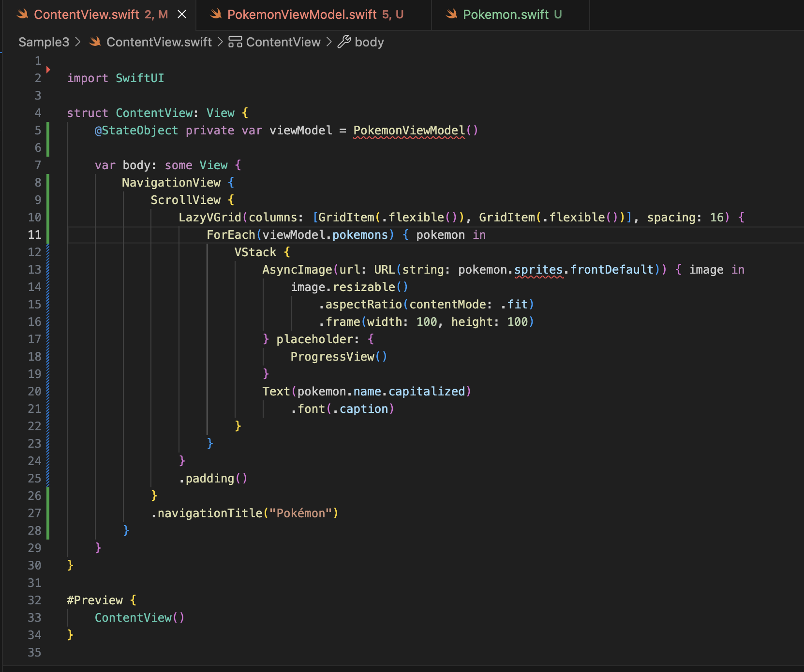Click the Swift file icon in the breadcrumb
Viewport: 804px width, 672px height.
[x=95, y=42]
